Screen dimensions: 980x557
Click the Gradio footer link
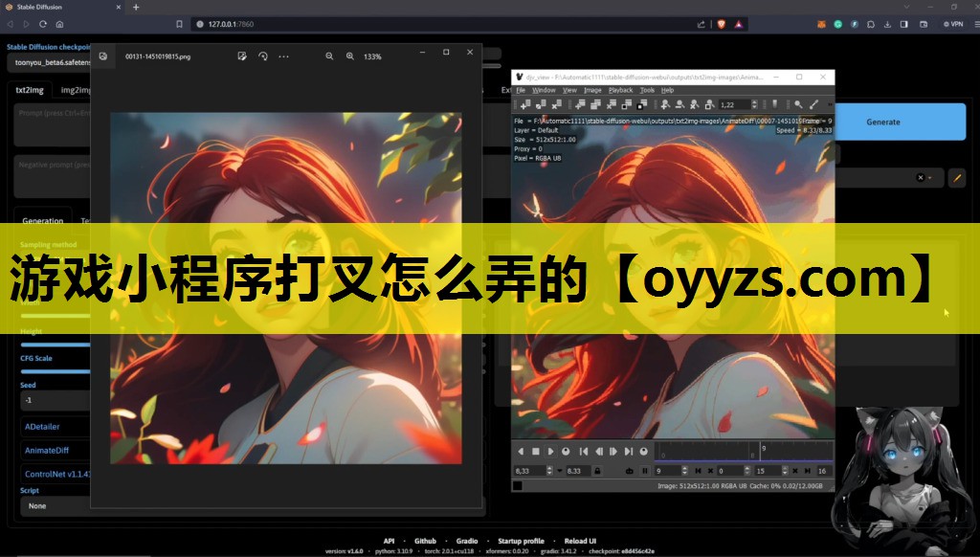click(467, 541)
